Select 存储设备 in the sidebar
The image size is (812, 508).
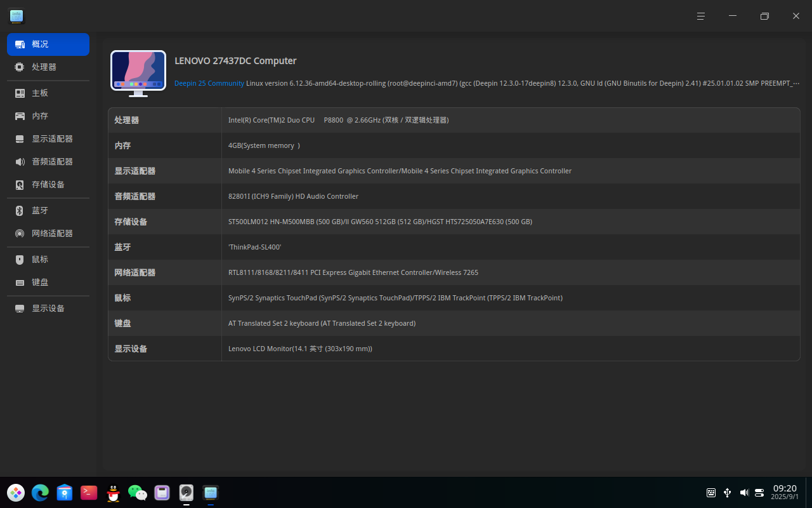(x=48, y=185)
